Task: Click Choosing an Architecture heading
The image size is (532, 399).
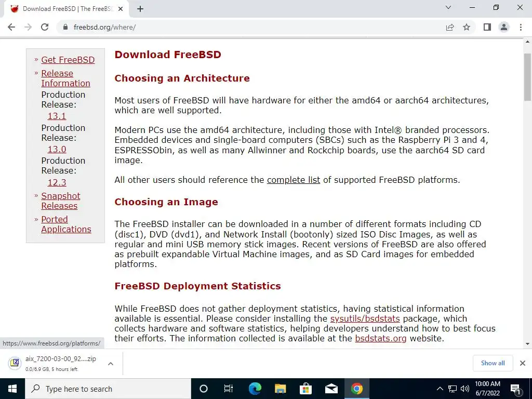Action: (182, 78)
